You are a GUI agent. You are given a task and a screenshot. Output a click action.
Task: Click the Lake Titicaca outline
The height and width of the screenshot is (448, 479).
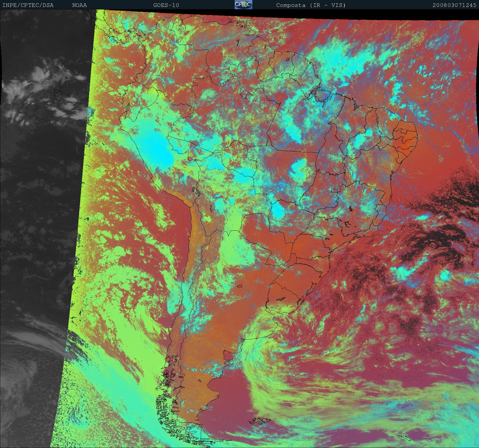(196, 191)
